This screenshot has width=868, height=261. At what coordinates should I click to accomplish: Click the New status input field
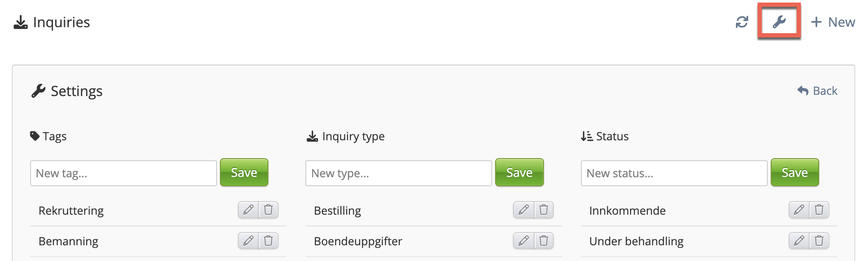pos(674,173)
